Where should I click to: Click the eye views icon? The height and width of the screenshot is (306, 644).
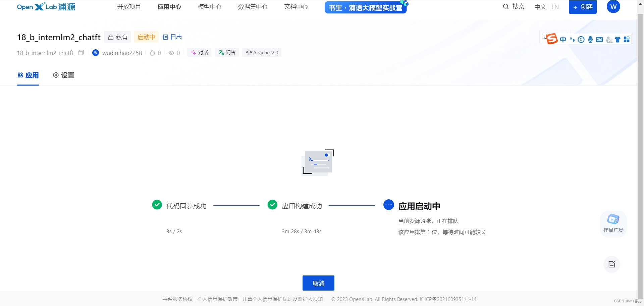(x=171, y=53)
